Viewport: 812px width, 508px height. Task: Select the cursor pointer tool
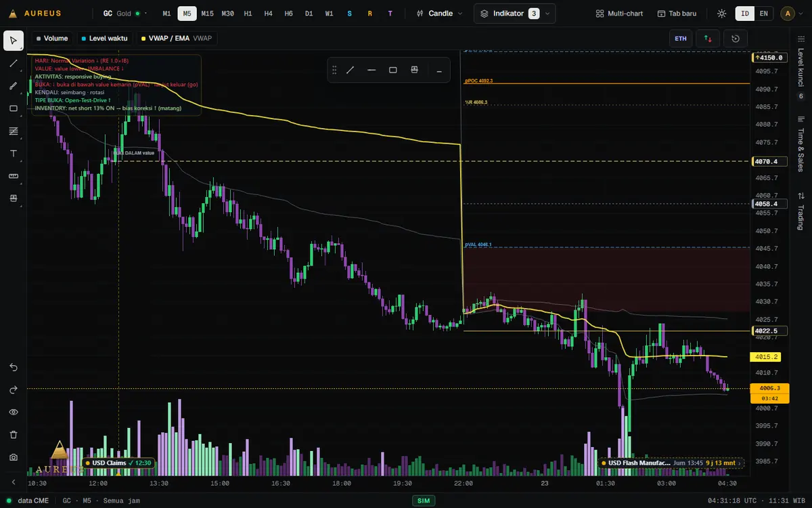14,41
